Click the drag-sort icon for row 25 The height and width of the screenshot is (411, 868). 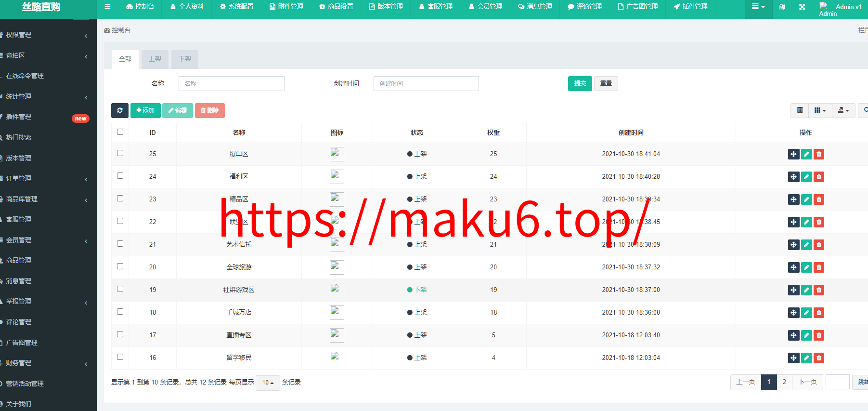[794, 154]
